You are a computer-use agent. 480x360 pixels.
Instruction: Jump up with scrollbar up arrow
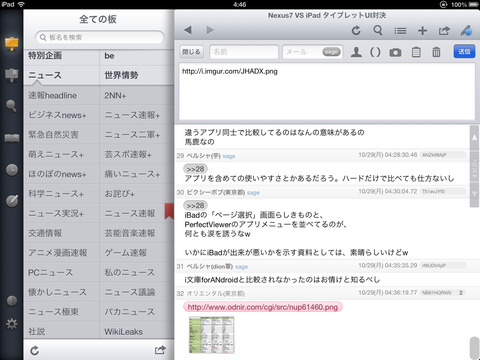coord(474,137)
